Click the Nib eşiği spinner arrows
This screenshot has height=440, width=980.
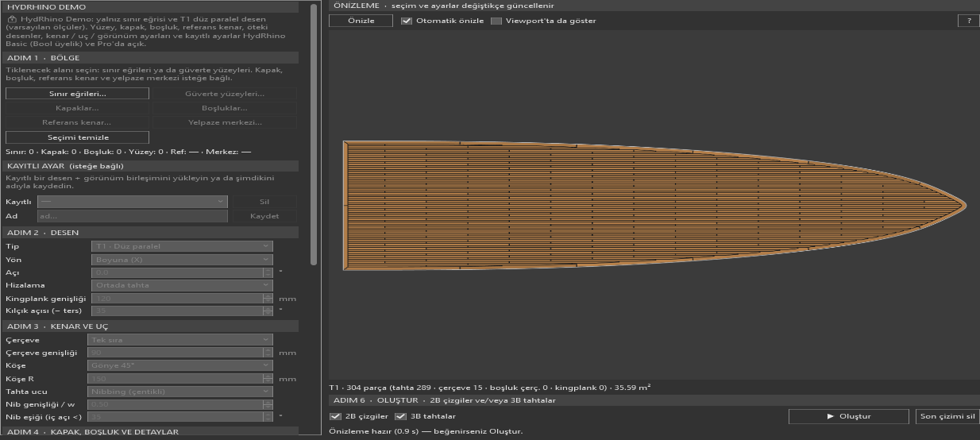coord(268,417)
